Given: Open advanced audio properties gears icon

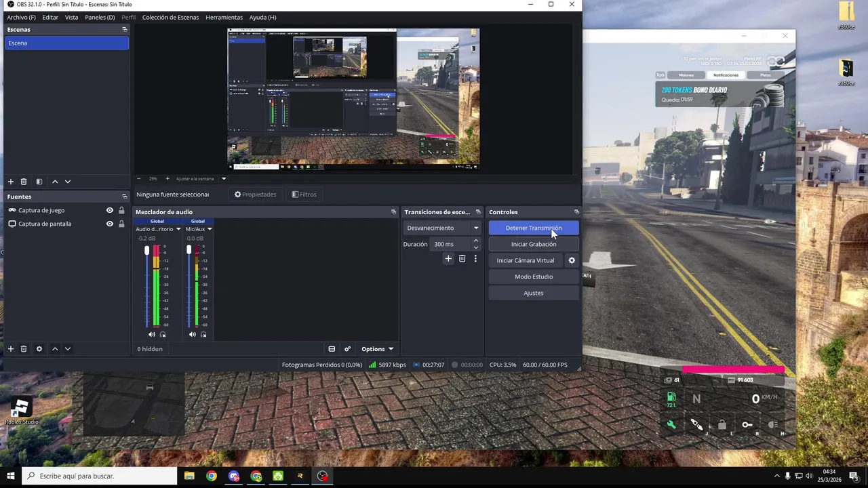Looking at the screenshot, I should point(347,349).
